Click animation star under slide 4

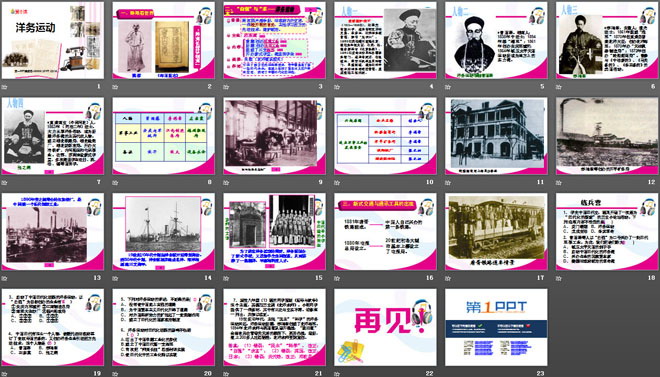pyautogui.click(x=337, y=87)
